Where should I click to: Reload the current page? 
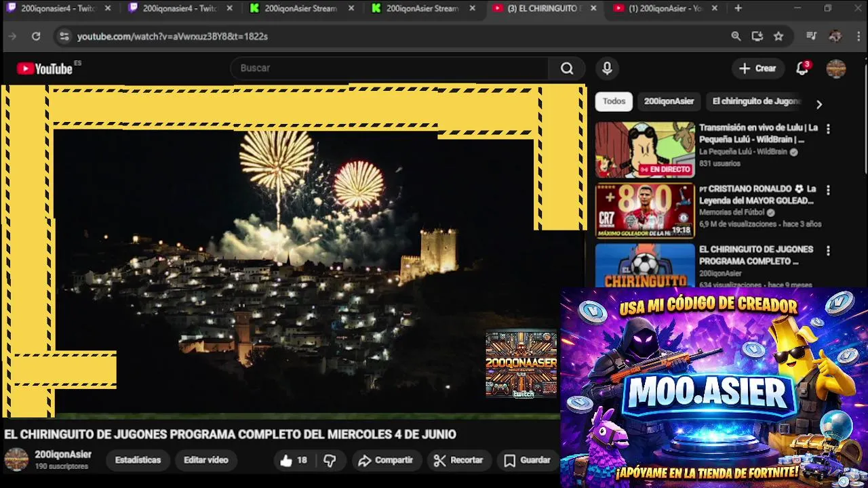(36, 37)
